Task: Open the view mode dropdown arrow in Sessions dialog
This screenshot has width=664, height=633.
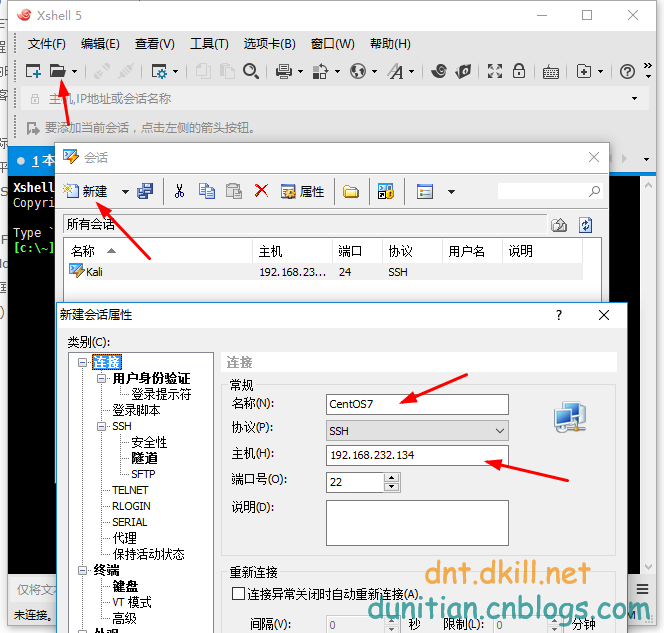Action: [451, 192]
